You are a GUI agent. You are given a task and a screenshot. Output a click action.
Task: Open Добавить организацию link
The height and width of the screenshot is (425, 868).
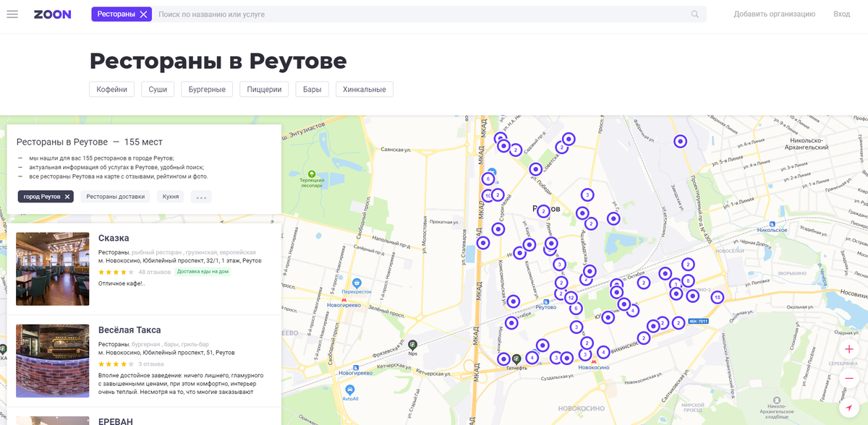pyautogui.click(x=774, y=14)
